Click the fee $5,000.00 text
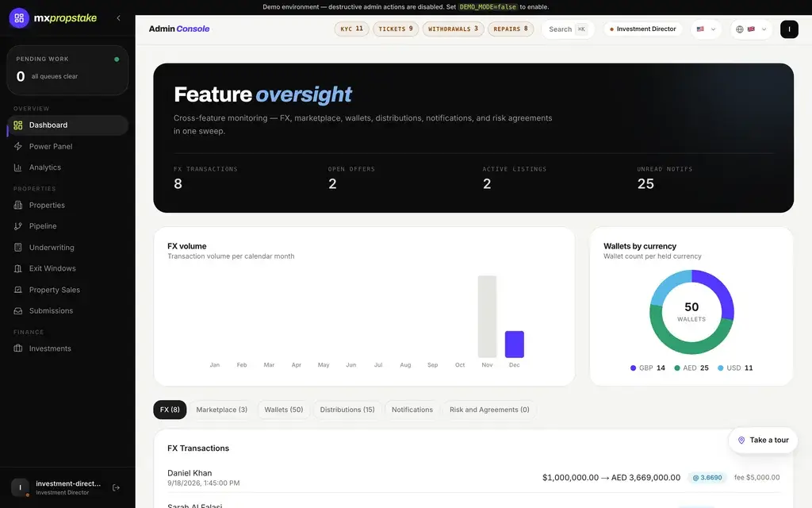812x508 pixels. (x=756, y=477)
